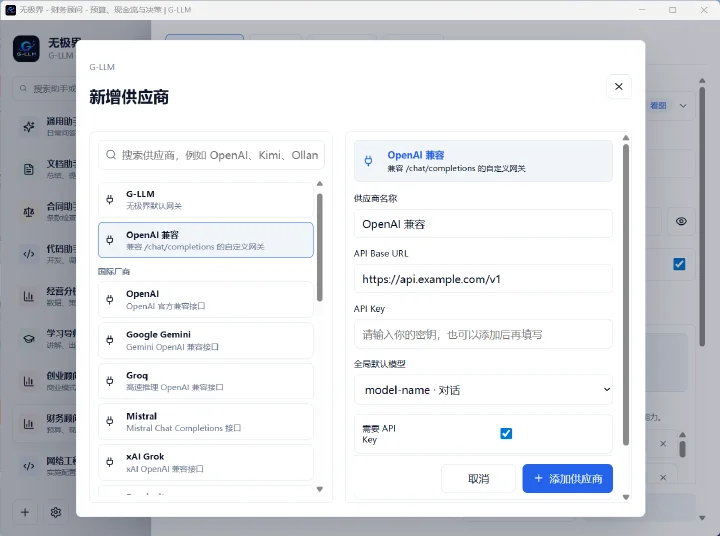Click the plug icon next to Groq
Image resolution: width=720 pixels, height=536 pixels.
click(110, 381)
